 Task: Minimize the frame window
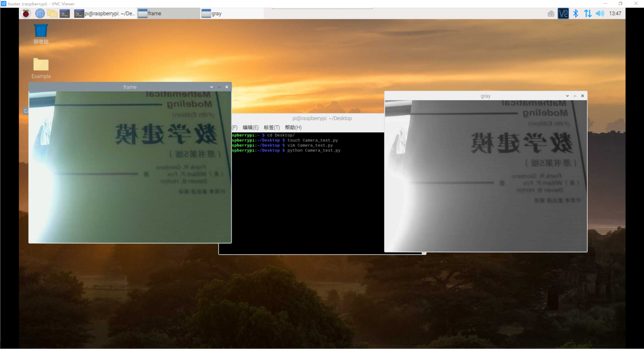pyautogui.click(x=212, y=87)
